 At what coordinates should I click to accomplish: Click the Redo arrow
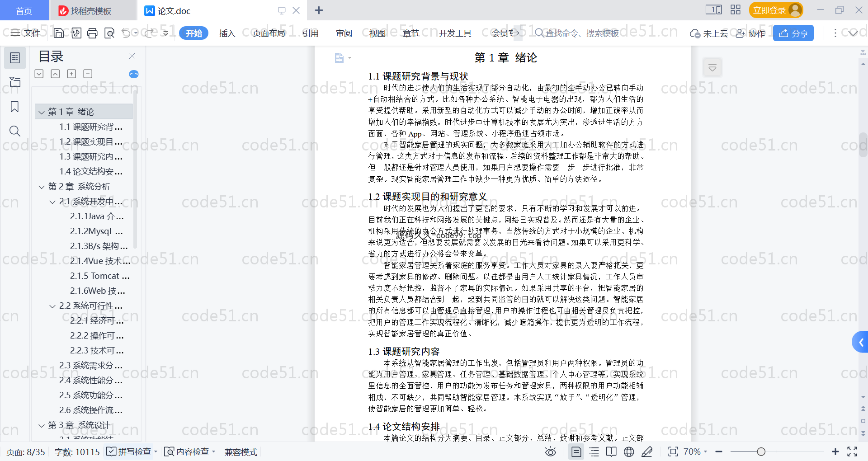point(149,33)
